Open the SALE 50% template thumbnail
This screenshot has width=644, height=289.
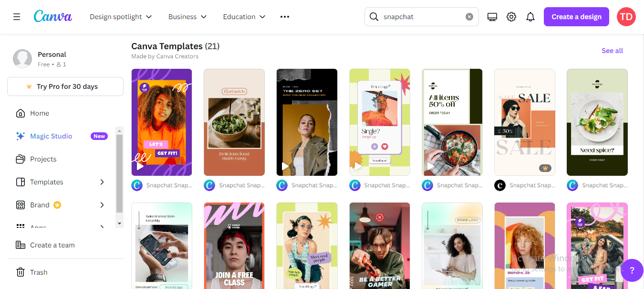pos(525,122)
